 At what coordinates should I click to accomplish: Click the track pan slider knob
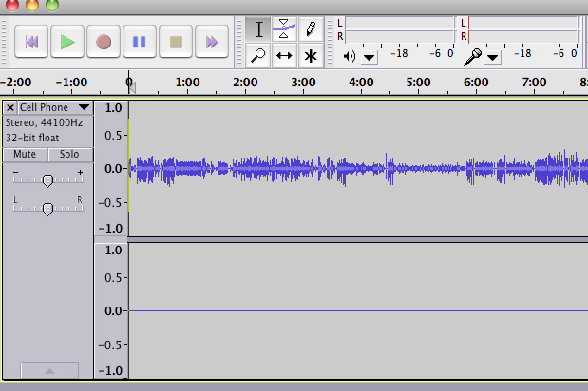click(x=47, y=209)
